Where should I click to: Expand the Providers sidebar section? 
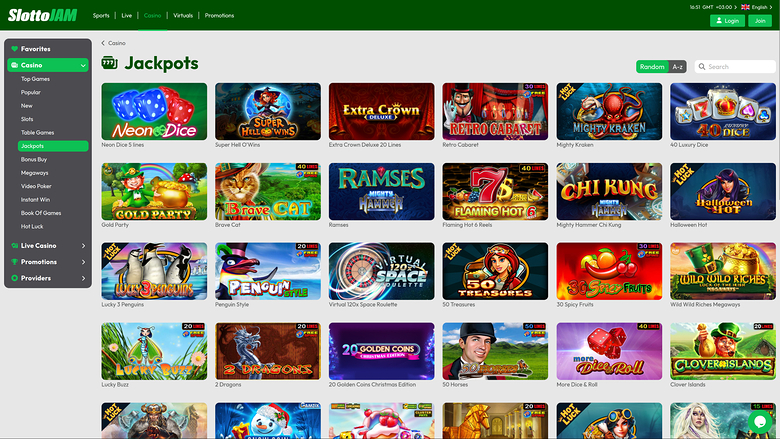coord(83,278)
